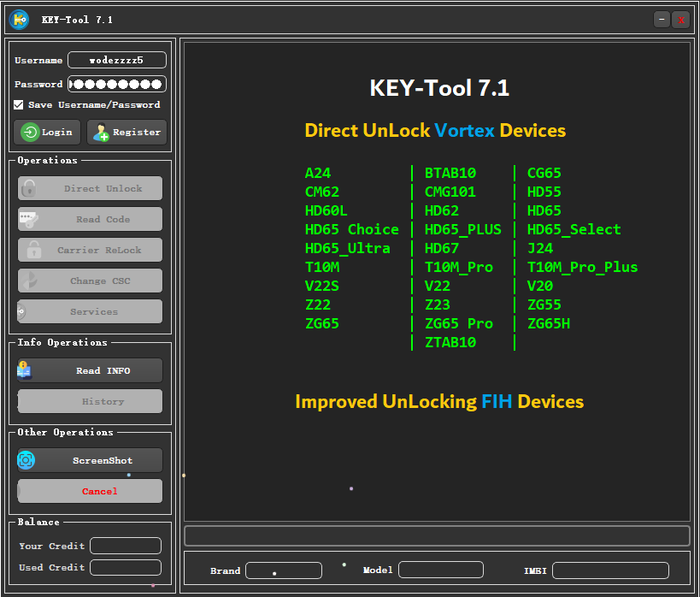The height and width of the screenshot is (597, 700).
Task: Click the green arrow icon on Login
Action: pyautogui.click(x=27, y=133)
